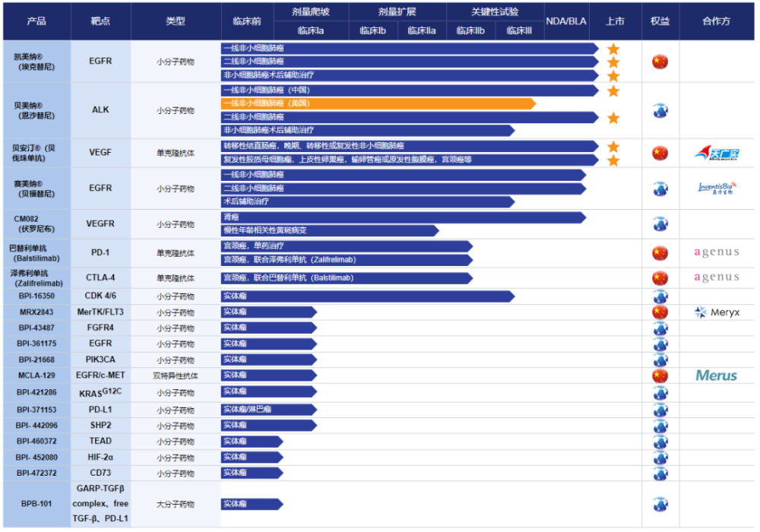Click the 实体瘤 bar in the MRX2843 row
Image resolution: width=760 pixels, height=532 pixels.
pos(270,312)
